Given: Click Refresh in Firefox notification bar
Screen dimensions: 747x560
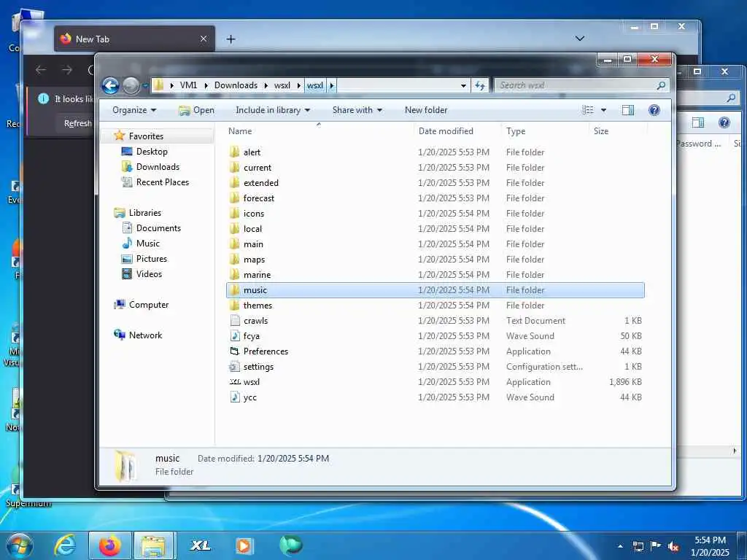Looking at the screenshot, I should [x=77, y=123].
